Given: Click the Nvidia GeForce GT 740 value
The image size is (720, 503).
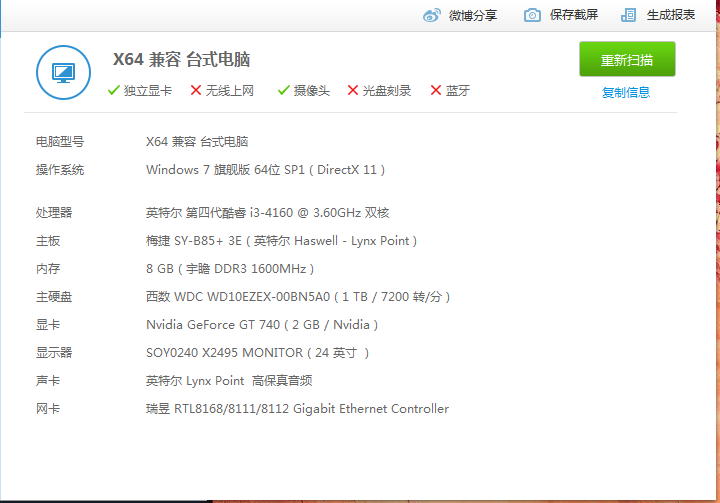Looking at the screenshot, I should (x=262, y=325).
